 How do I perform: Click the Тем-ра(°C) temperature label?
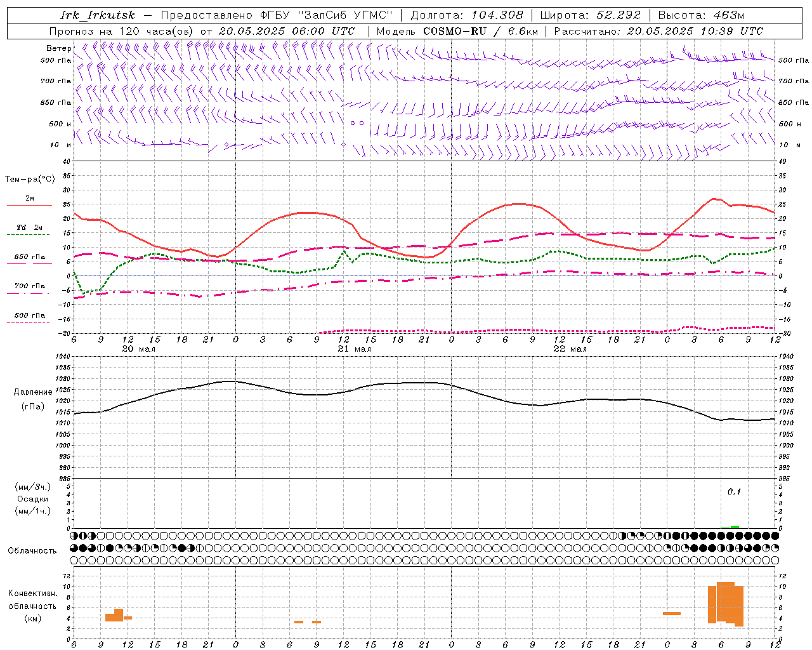pyautogui.click(x=30, y=180)
